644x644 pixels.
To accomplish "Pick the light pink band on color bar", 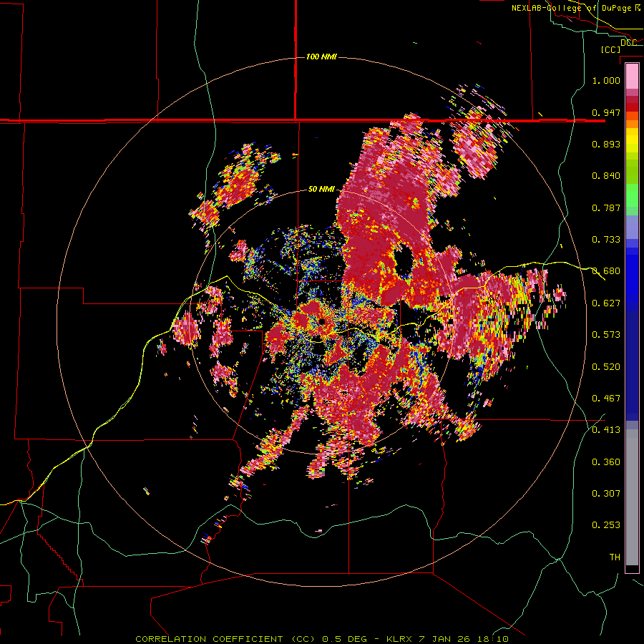I will tap(632, 76).
